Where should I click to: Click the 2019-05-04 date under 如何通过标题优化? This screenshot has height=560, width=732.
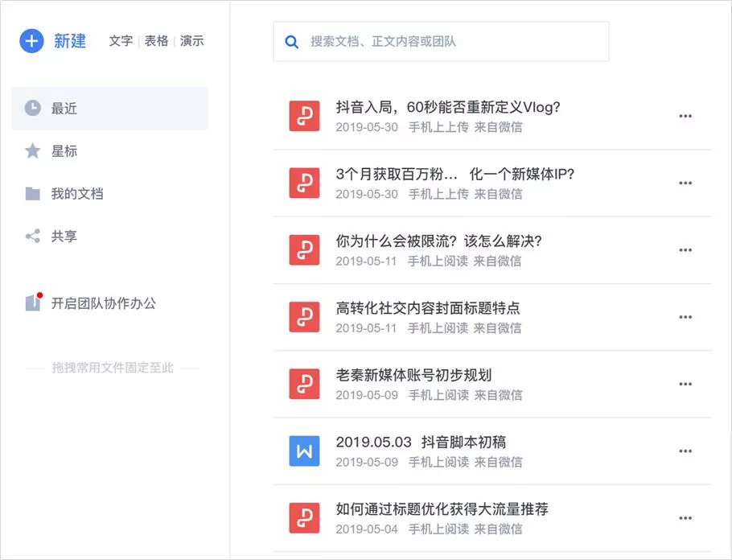[x=367, y=529]
